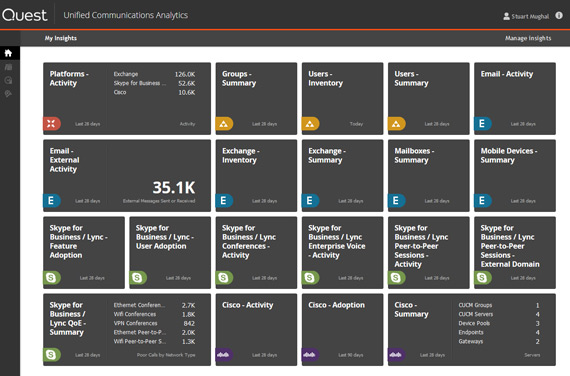Click Exchange icon on Exchange - Summary tile
Image resolution: width=570 pixels, height=376 pixels.
pyautogui.click(x=310, y=201)
